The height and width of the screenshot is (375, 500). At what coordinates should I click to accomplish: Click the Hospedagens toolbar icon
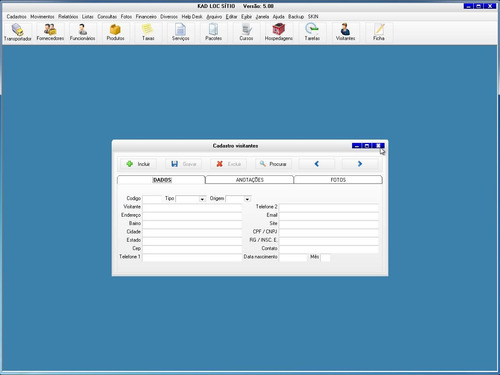click(279, 32)
